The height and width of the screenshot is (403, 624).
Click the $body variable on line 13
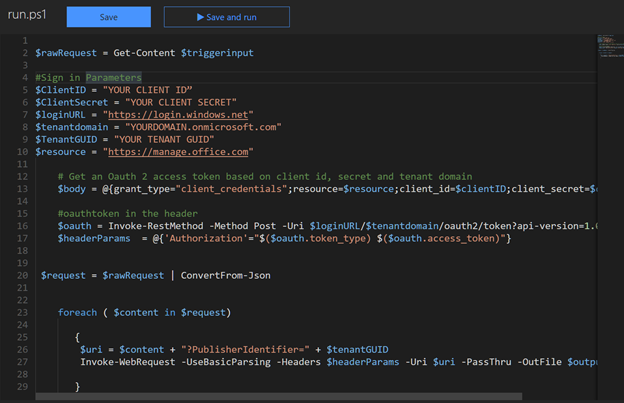coord(72,189)
